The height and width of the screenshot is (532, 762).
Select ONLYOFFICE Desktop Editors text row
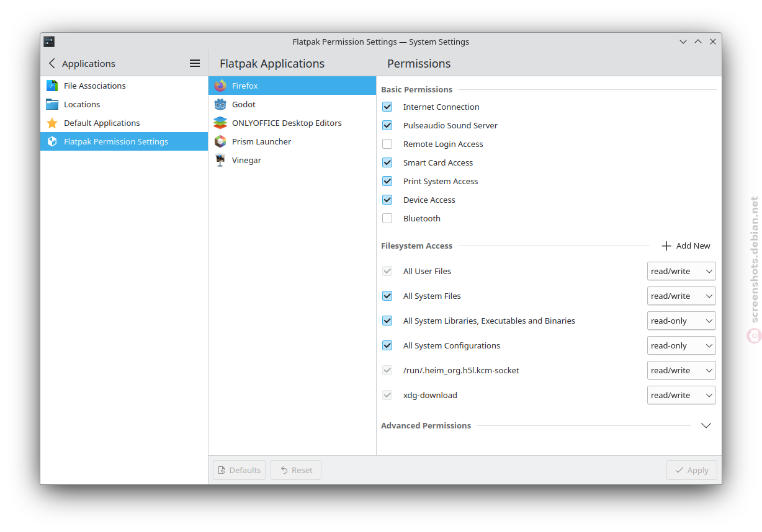[292, 123]
